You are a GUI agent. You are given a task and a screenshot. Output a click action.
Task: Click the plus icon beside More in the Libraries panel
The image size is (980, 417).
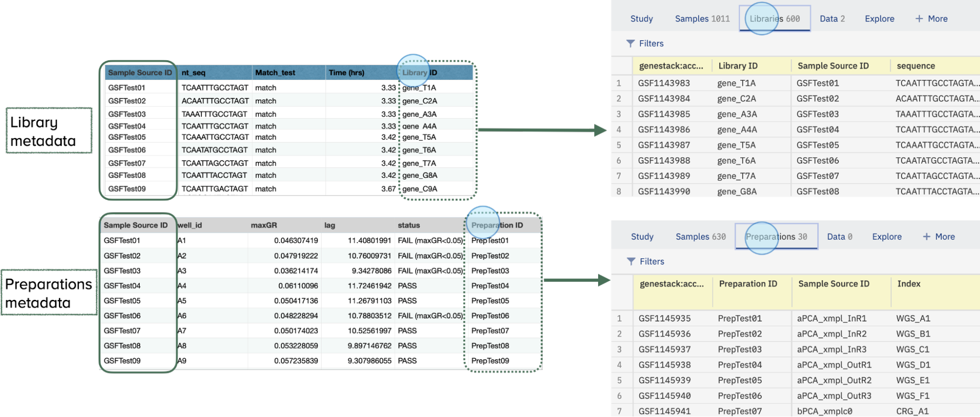[x=919, y=19]
